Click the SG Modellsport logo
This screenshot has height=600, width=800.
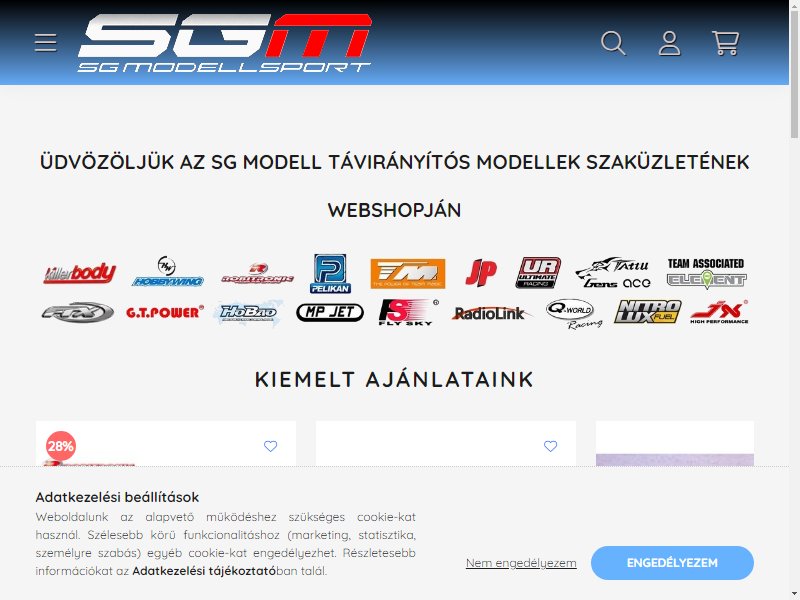coord(224,43)
